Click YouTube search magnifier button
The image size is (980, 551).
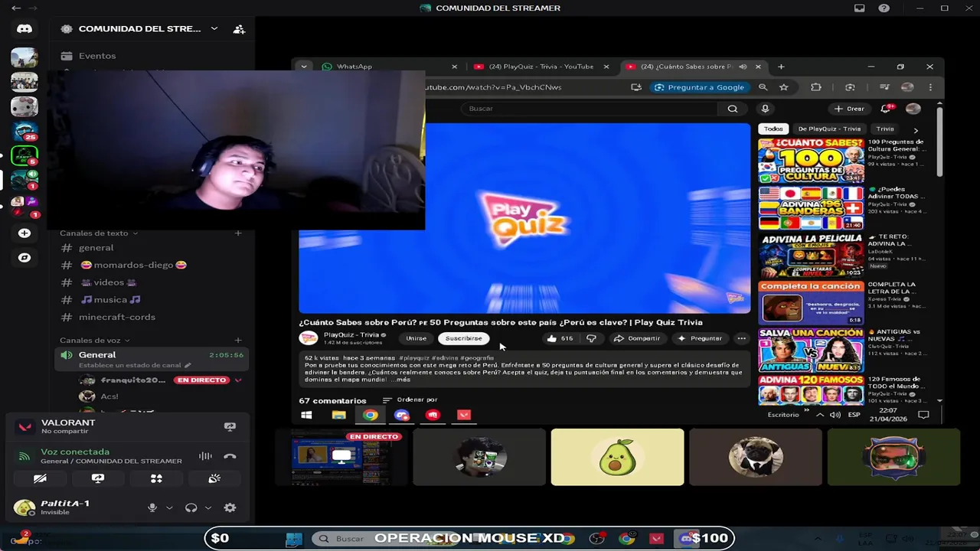coord(733,109)
